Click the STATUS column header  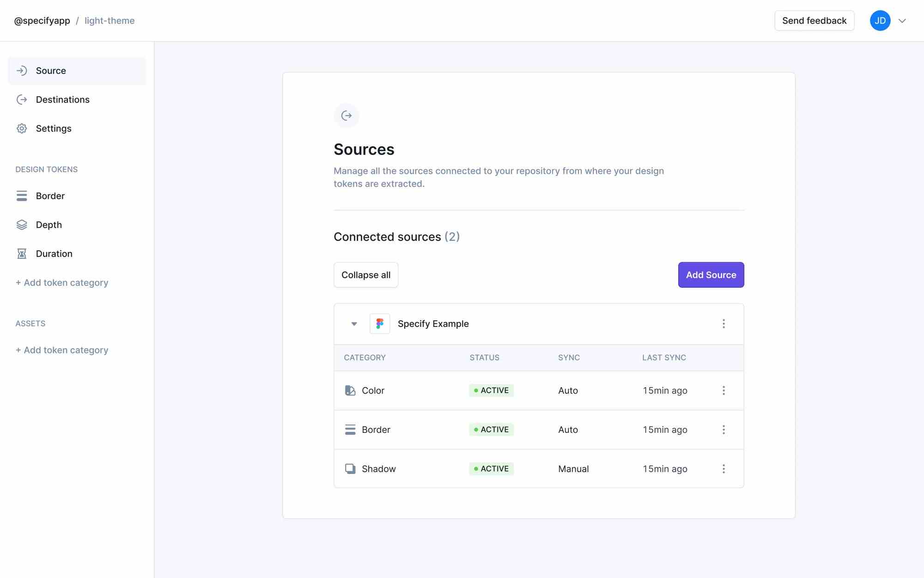[484, 357]
